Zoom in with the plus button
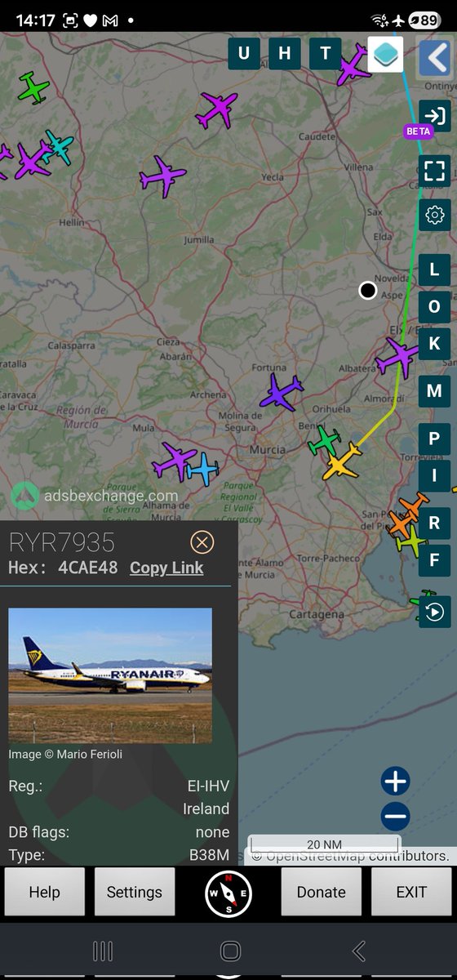Viewport: 457px width, 980px height. [395, 782]
